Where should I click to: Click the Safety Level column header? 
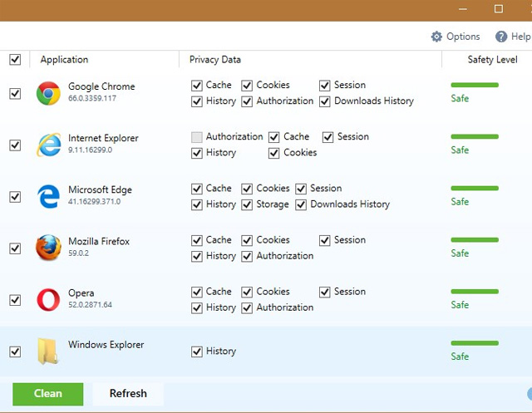click(491, 60)
